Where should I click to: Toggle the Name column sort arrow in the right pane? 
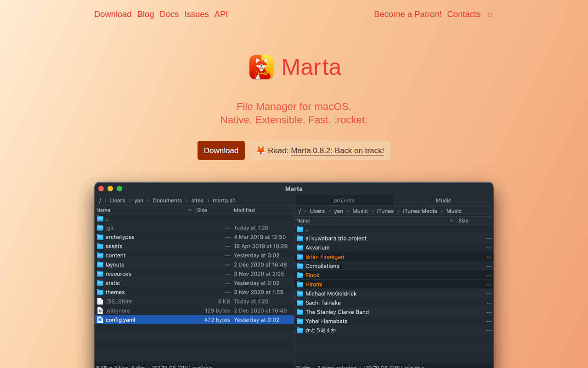[x=452, y=221]
